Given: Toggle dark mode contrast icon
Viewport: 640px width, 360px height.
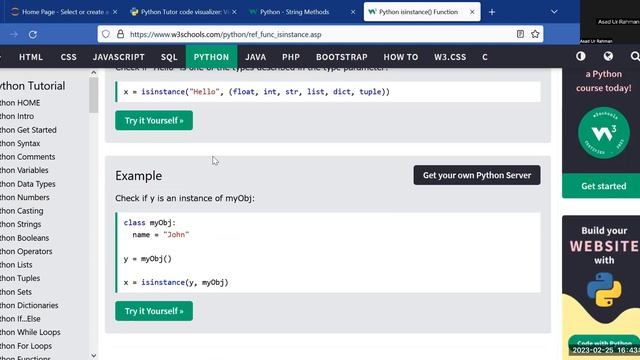Looking at the screenshot, I should (x=580, y=56).
